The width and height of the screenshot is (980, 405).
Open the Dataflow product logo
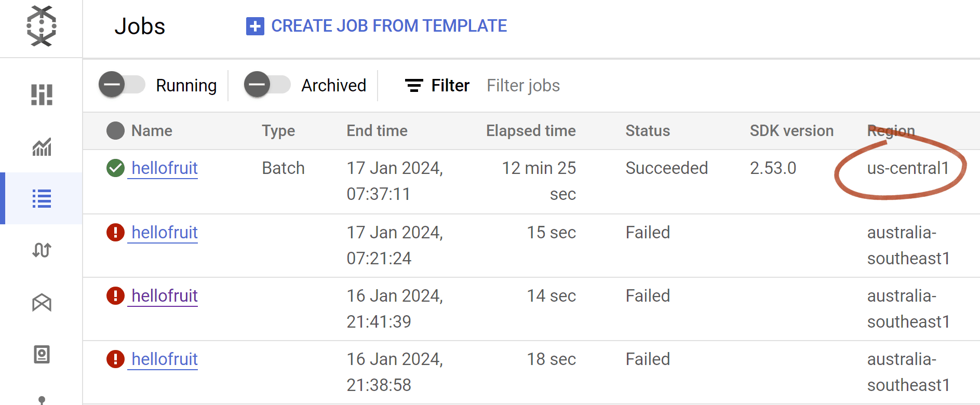click(42, 26)
